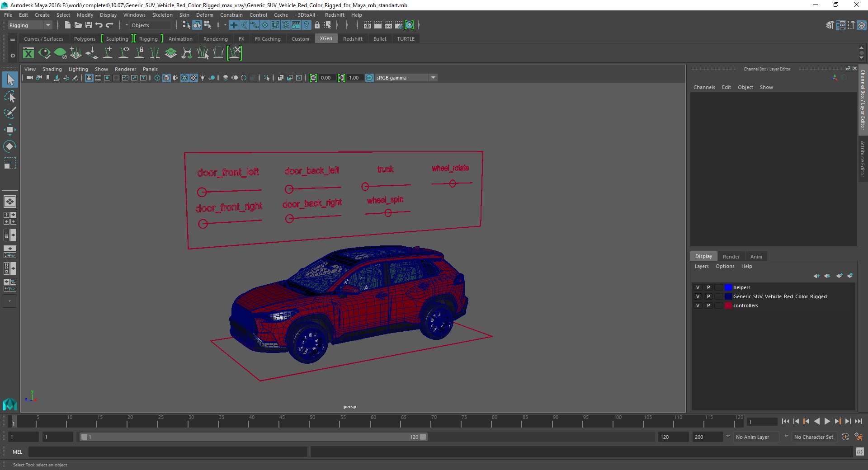The width and height of the screenshot is (868, 470).
Task: Click the Maya home logo icon
Action: click(x=9, y=404)
